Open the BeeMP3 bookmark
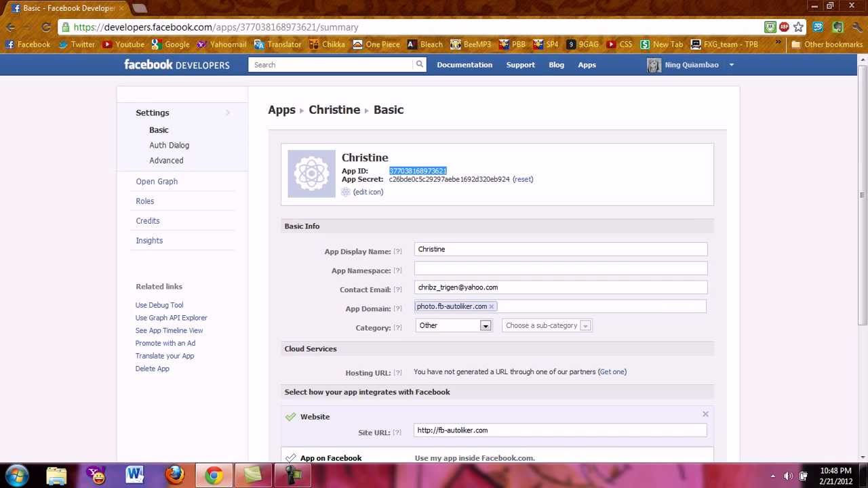 pyautogui.click(x=471, y=44)
